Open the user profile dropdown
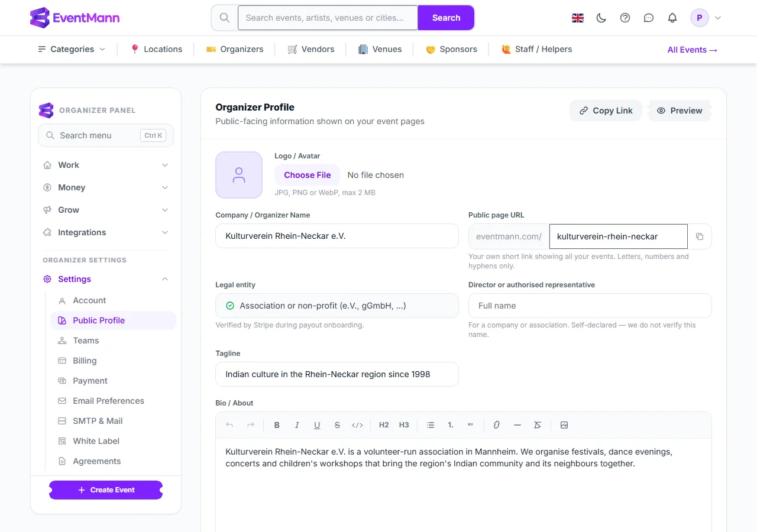 pyautogui.click(x=706, y=18)
